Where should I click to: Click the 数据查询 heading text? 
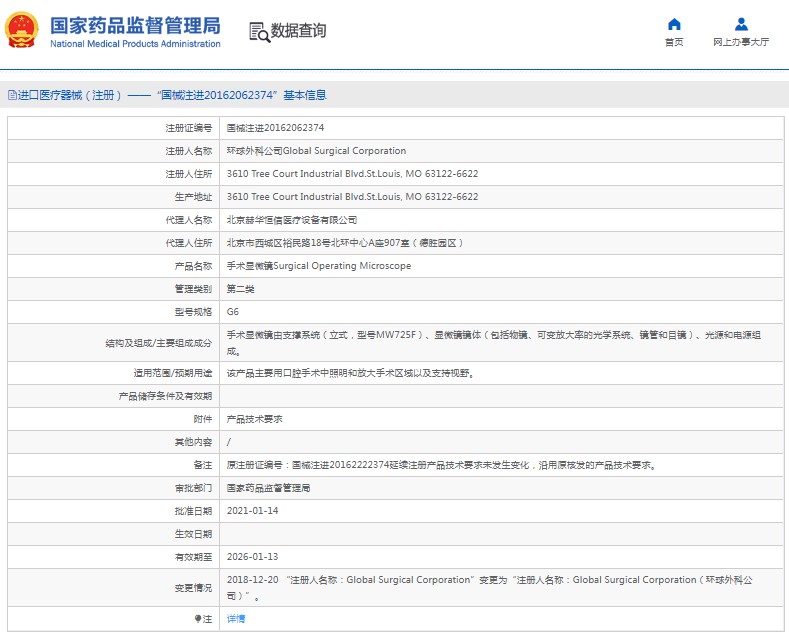[x=298, y=32]
